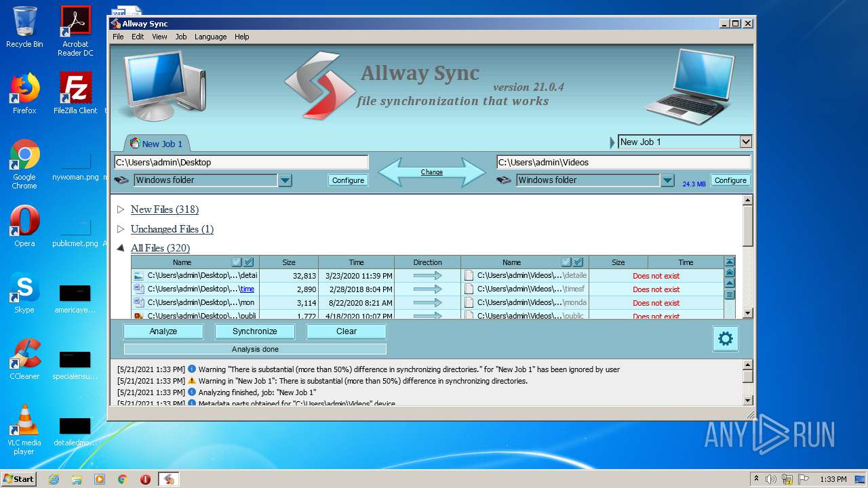This screenshot has width=868, height=488.
Task: Open left Windows folder type dropdown
Action: pyautogui.click(x=285, y=180)
